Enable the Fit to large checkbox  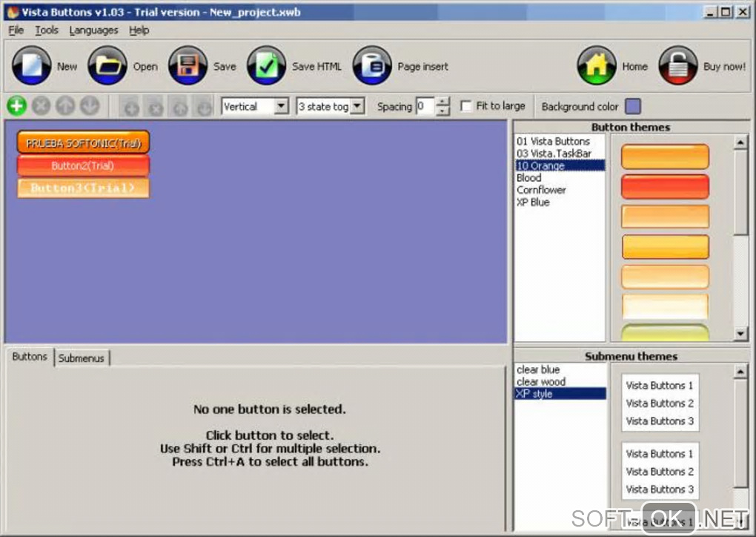(465, 106)
